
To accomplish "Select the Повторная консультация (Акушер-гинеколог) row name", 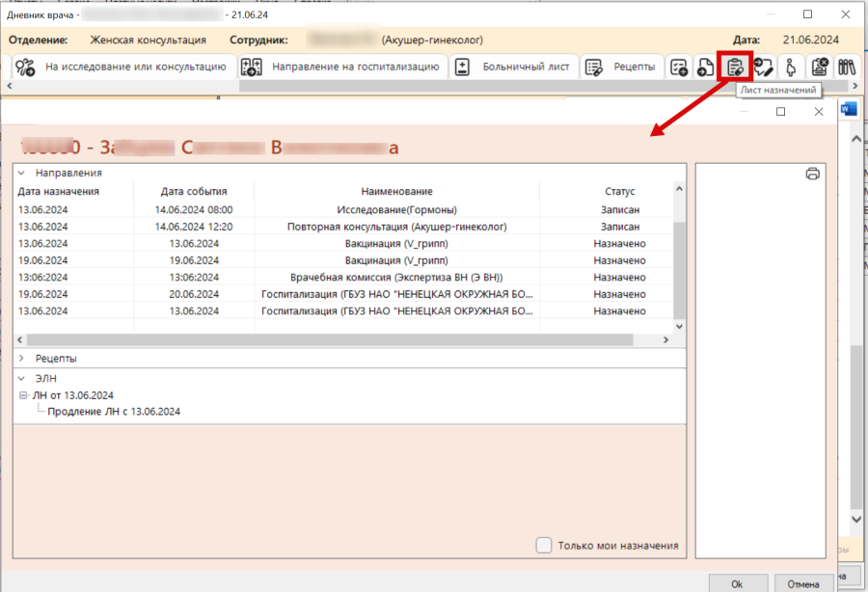I will coord(397,227).
